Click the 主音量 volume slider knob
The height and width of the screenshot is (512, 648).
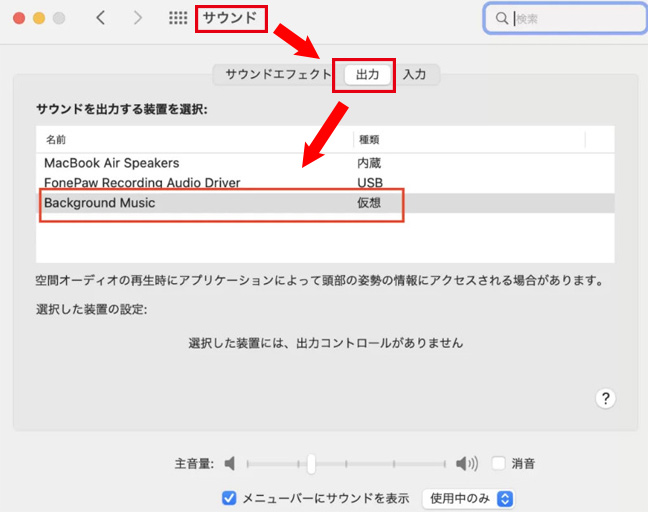tap(311, 464)
